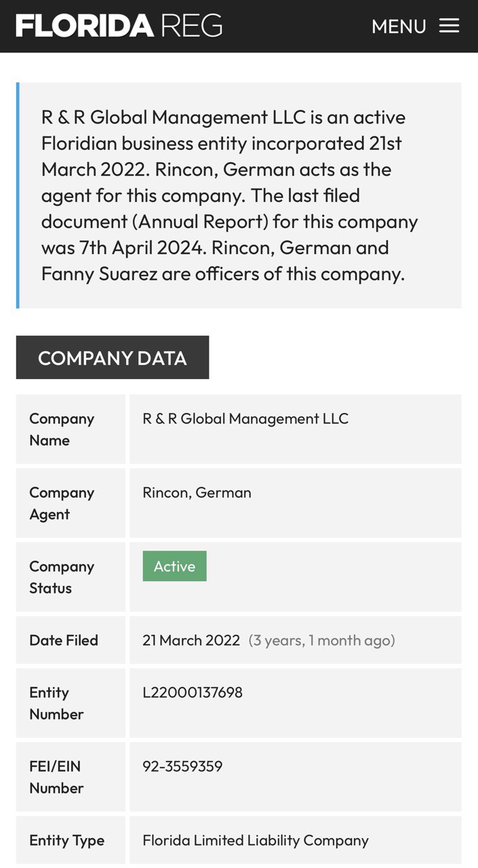The image size is (478, 868).
Task: Click the company summary description paragraph
Action: click(230, 195)
